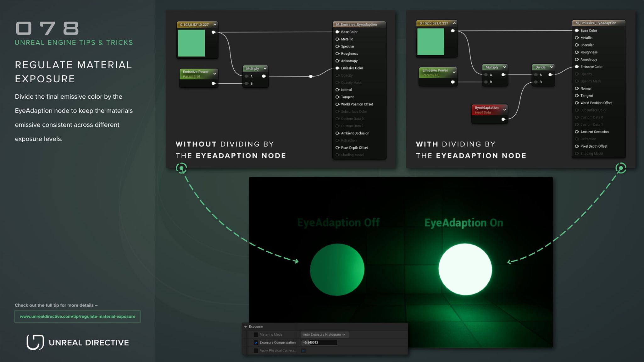Click the Base Color input pin
Viewport: 644px width, 362px height.
coord(338,32)
